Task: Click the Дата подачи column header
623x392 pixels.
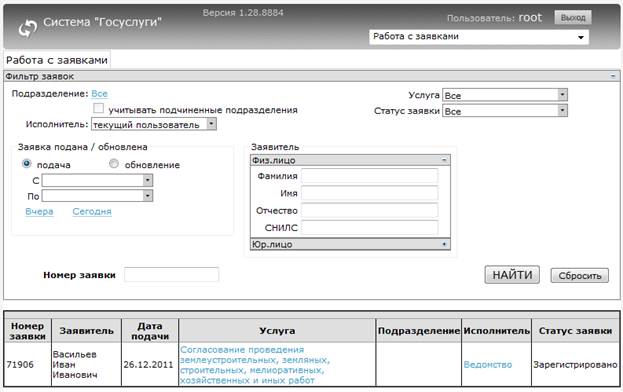Action: point(150,331)
